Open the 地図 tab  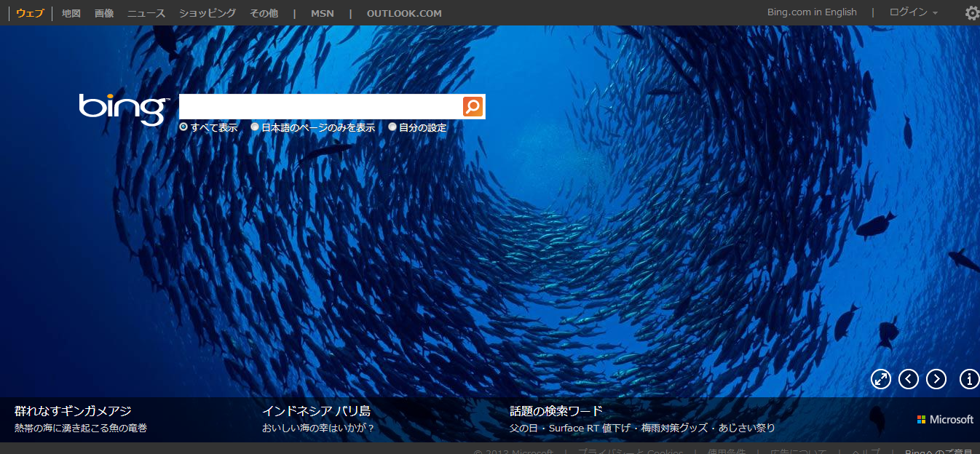(71, 13)
